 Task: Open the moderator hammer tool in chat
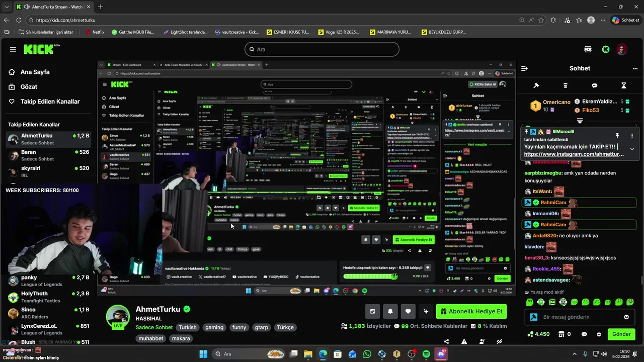point(536,85)
